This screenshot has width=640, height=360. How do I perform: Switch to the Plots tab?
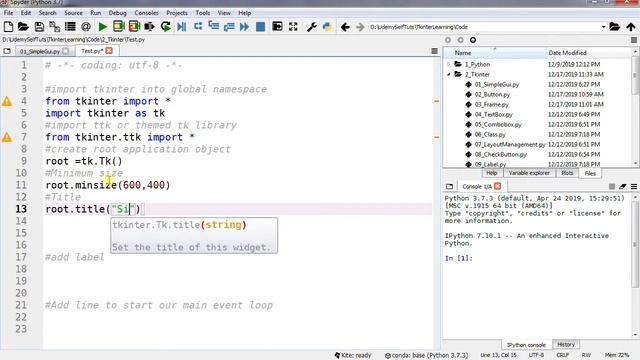pos(567,173)
